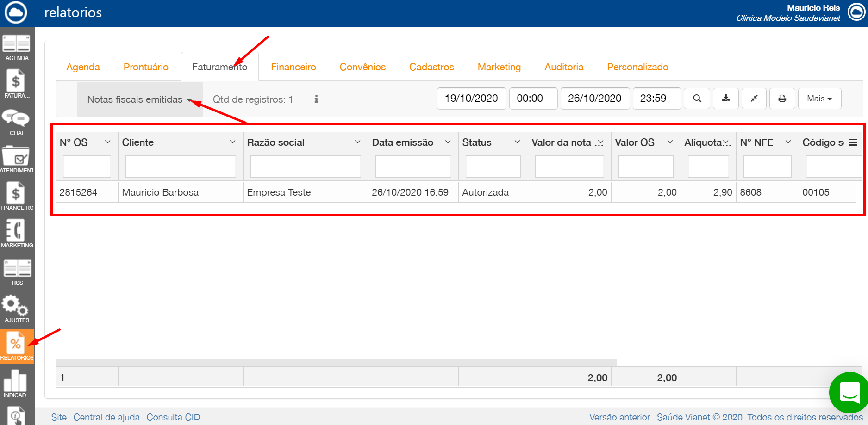Switch to the Financeiro tab

[x=293, y=67]
